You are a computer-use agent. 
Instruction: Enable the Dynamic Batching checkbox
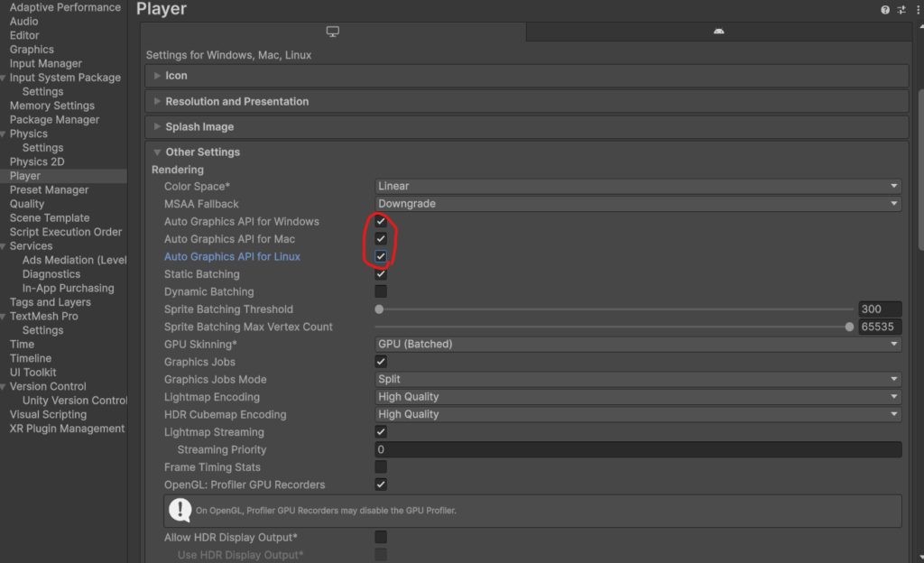point(381,291)
